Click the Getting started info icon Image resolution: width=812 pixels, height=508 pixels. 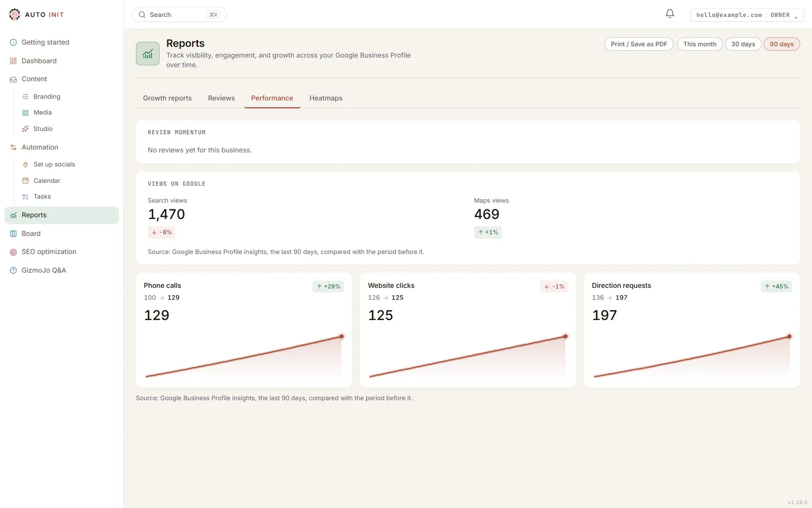click(x=14, y=42)
